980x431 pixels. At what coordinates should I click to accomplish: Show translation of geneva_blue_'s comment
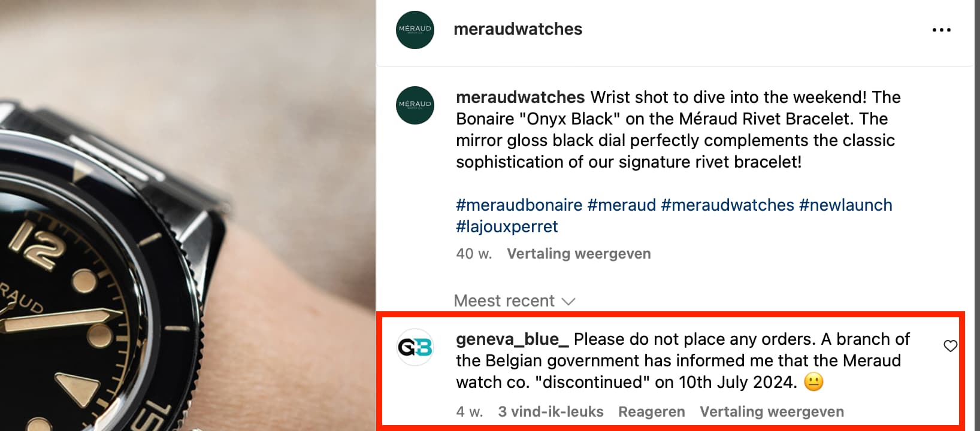(772, 412)
